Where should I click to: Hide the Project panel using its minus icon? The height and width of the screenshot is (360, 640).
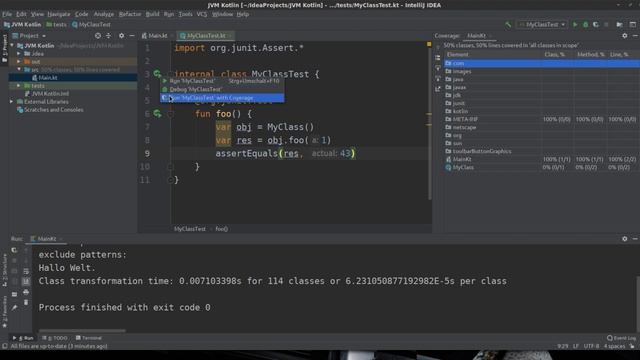132,36
